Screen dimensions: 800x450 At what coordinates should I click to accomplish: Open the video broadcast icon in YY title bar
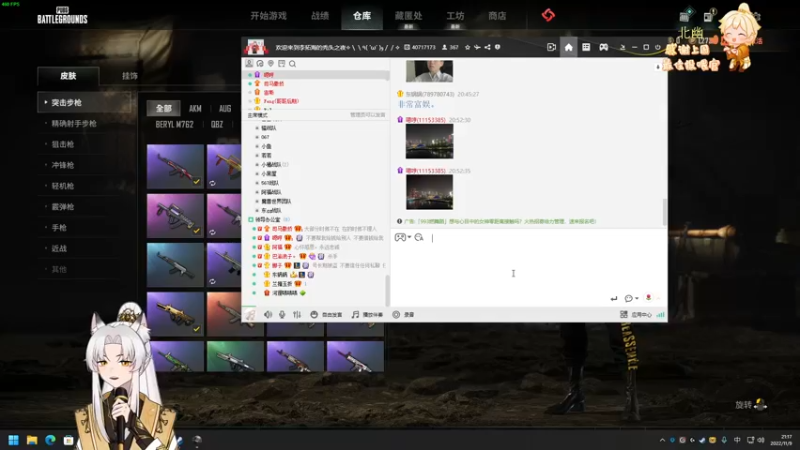(551, 47)
